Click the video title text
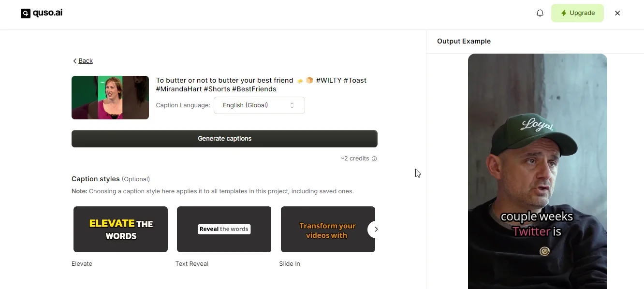The width and height of the screenshot is (644, 289). coord(261,85)
